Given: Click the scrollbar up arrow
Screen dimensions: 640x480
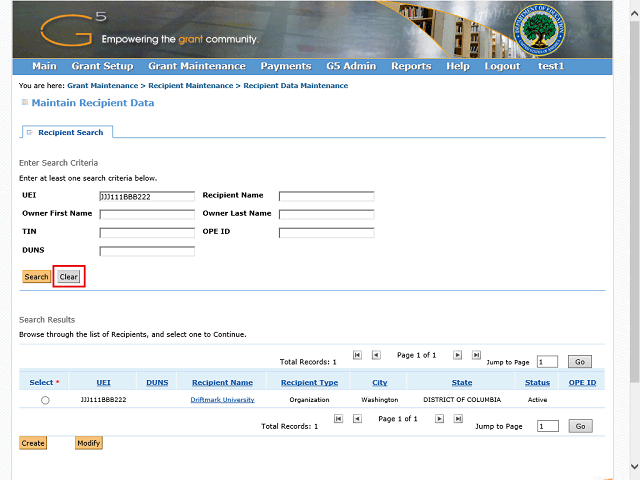Looking at the screenshot, I should point(634,13).
